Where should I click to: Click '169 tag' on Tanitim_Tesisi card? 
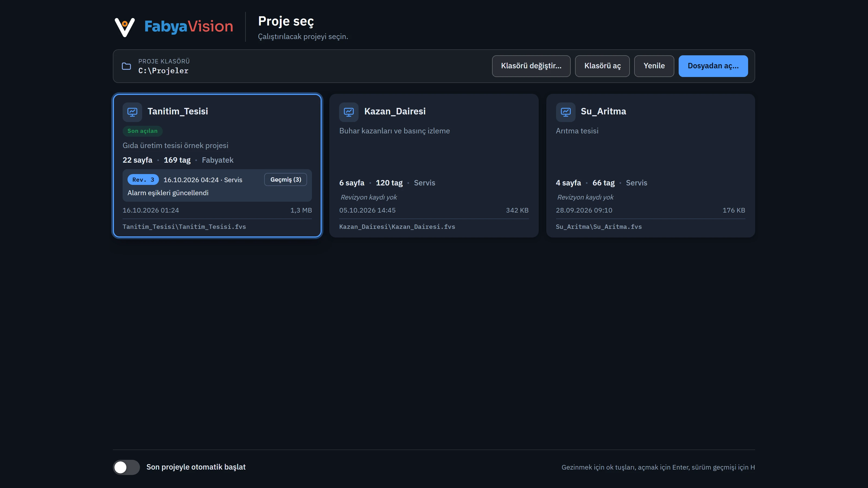[177, 160]
